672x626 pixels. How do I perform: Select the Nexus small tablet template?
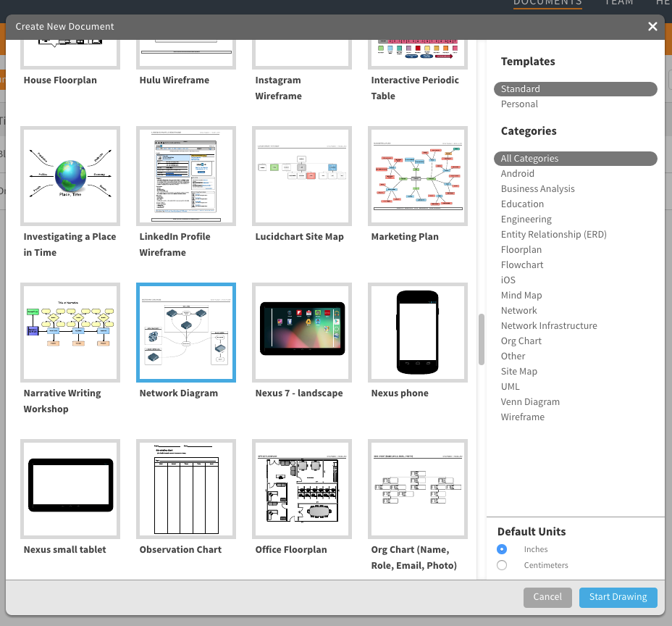(x=70, y=489)
